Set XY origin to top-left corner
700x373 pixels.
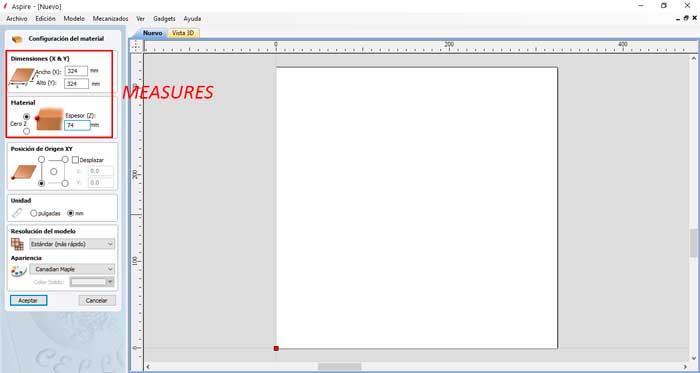click(x=42, y=159)
